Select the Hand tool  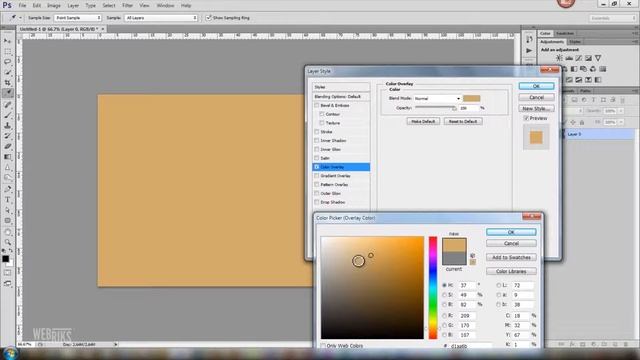point(7,232)
